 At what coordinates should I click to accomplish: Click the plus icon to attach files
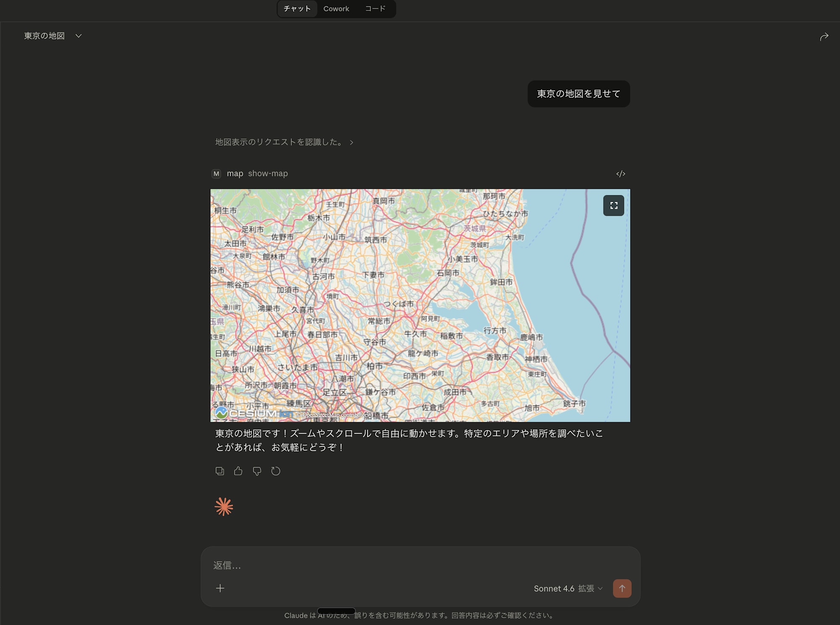coord(220,588)
